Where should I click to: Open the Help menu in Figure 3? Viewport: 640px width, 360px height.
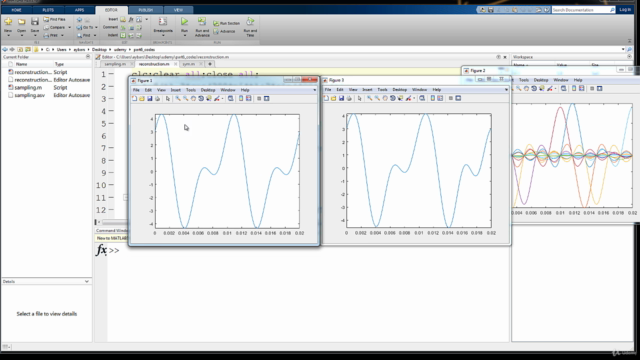point(436,89)
